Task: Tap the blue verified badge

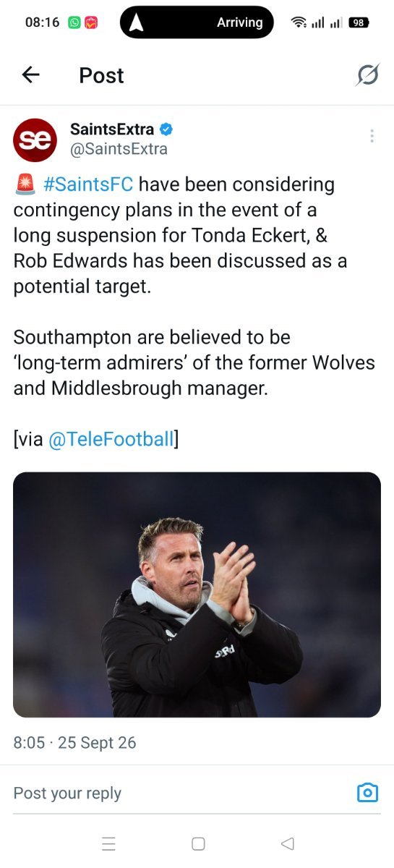Action: pyautogui.click(x=166, y=130)
